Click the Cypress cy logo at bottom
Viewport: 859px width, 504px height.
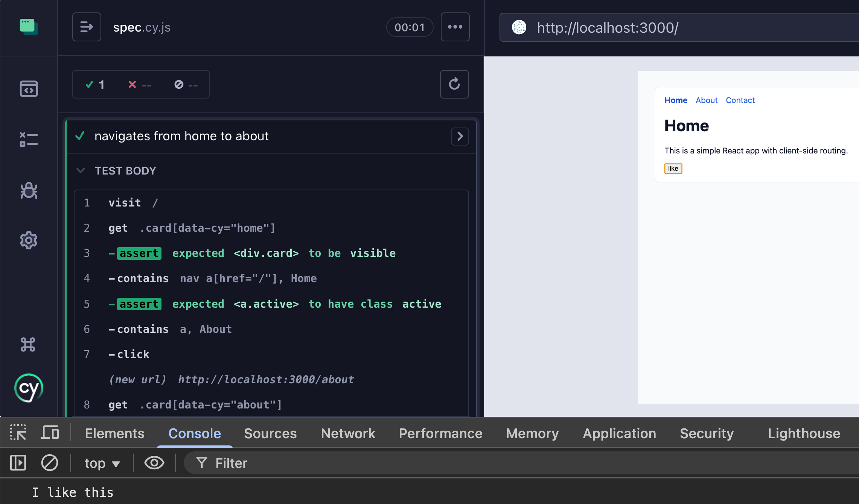pos(29,388)
